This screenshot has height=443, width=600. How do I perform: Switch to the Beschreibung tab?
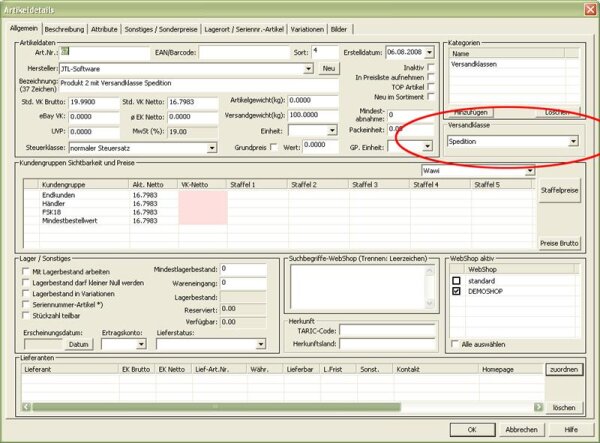click(x=64, y=29)
